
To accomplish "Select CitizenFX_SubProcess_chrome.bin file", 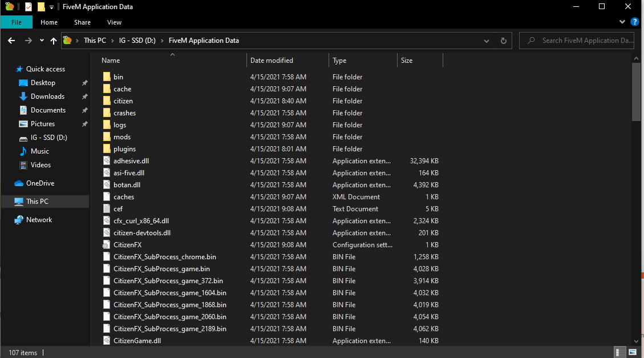I will pyautogui.click(x=165, y=257).
